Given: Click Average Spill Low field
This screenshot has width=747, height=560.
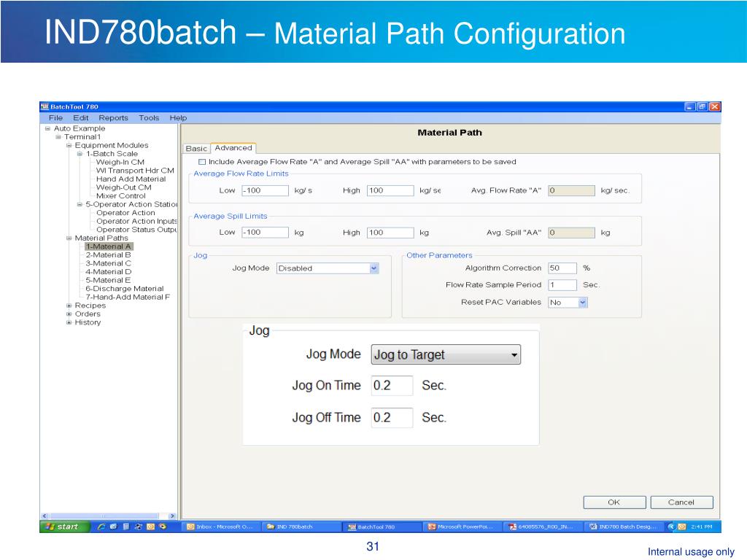Looking at the screenshot, I should 265,233.
